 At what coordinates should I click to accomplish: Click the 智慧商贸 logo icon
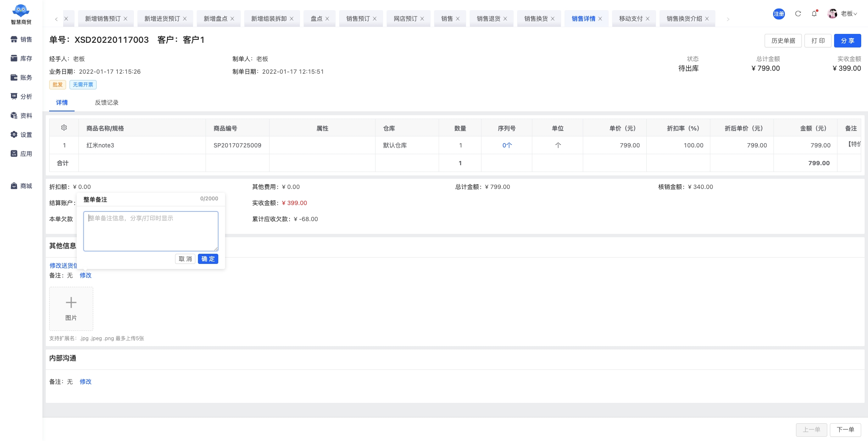point(21,11)
